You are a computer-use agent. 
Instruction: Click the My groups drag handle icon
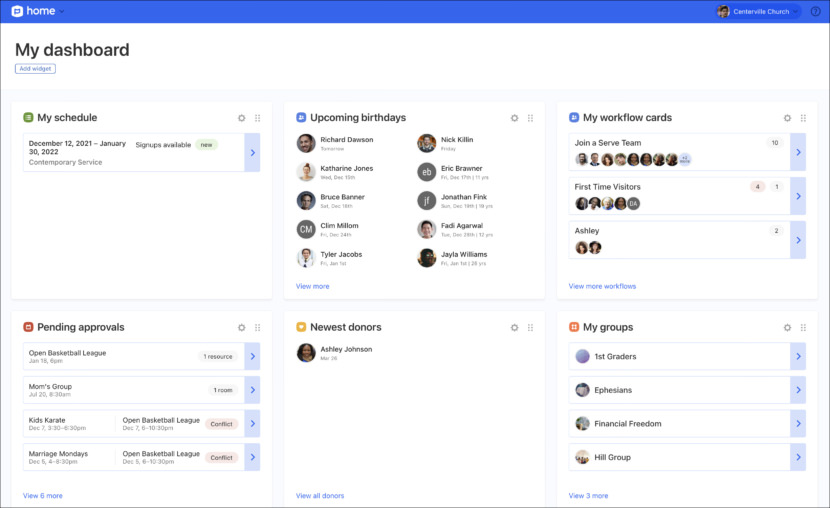(803, 327)
